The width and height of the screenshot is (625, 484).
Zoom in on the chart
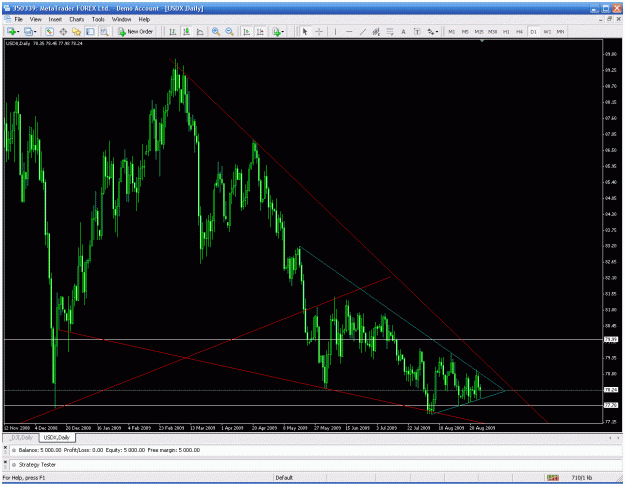click(216, 31)
